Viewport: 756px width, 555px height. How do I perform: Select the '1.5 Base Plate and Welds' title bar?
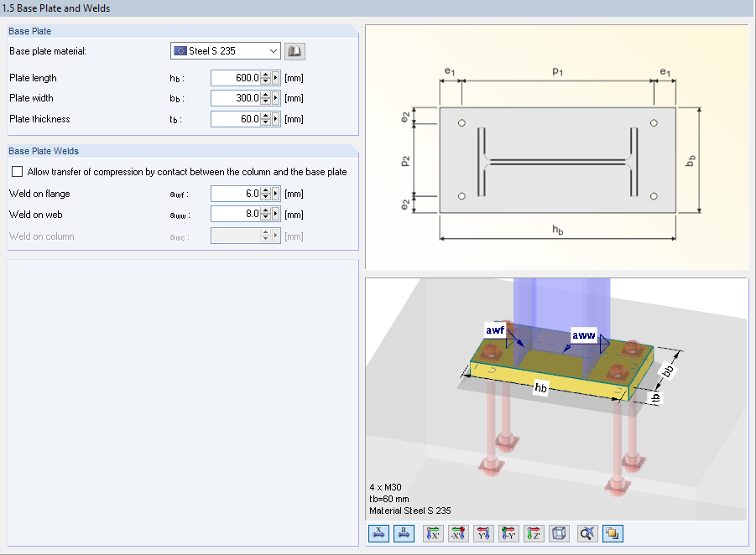pyautogui.click(x=59, y=8)
